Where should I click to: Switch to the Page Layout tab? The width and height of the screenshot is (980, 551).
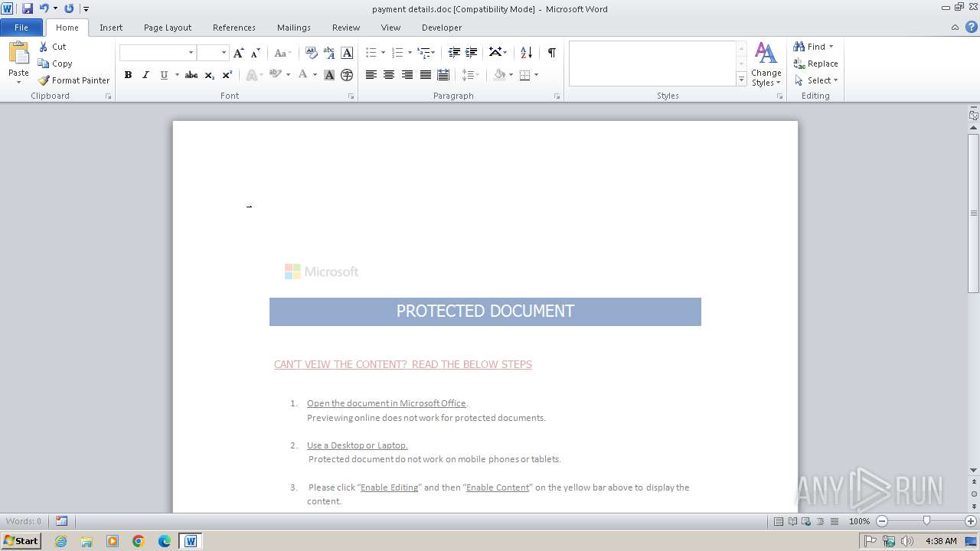(168, 28)
